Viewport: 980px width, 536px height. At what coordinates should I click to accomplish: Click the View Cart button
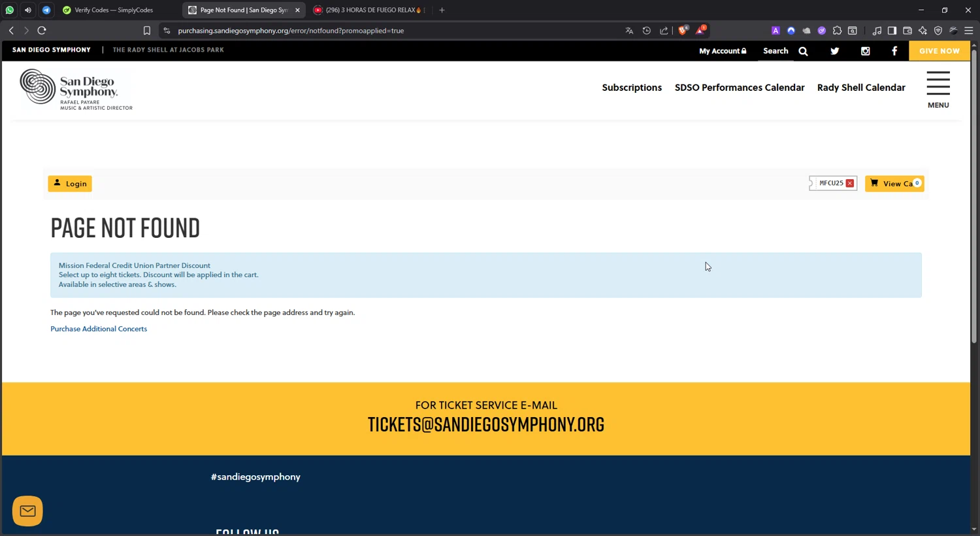894,184
